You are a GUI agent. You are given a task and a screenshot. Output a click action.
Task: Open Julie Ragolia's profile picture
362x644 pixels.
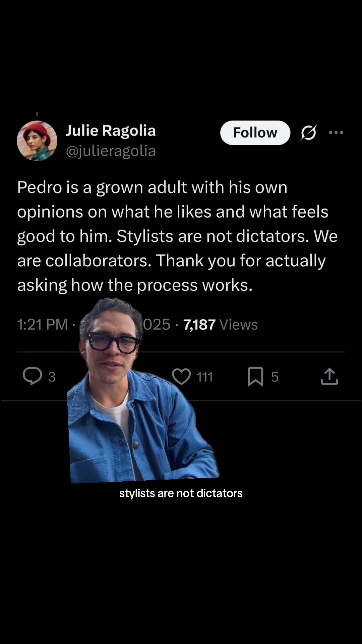pyautogui.click(x=37, y=141)
